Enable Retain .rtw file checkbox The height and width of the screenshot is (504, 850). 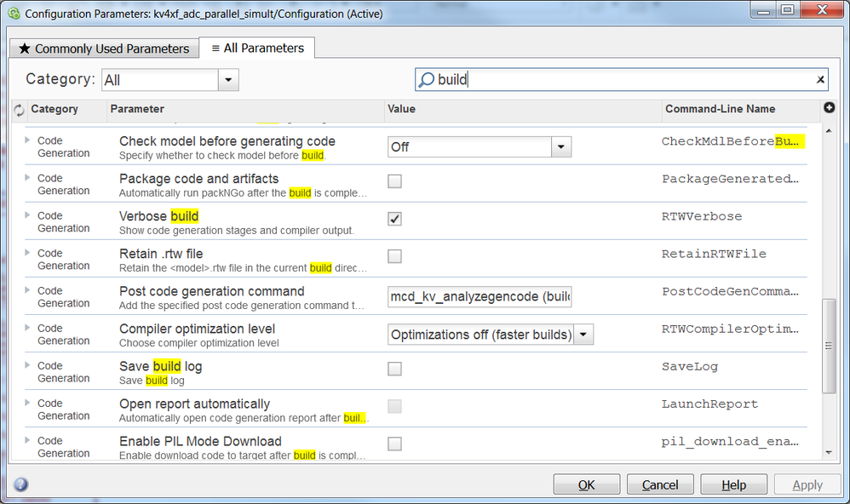(x=394, y=256)
